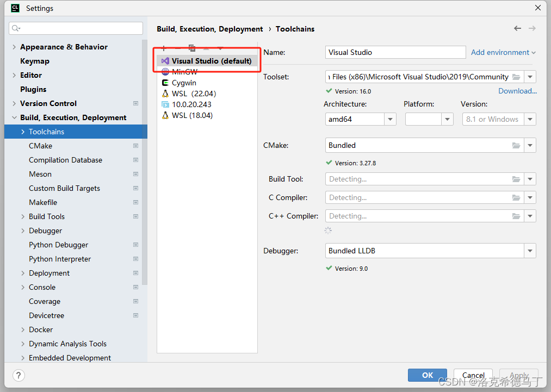Image resolution: width=551 pixels, height=392 pixels.
Task: Expand Appearance & Behavior section
Action: click(x=14, y=47)
